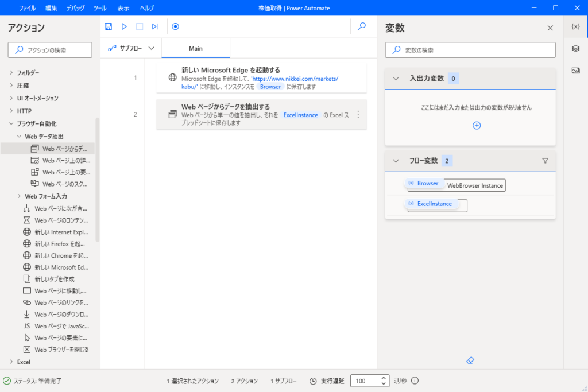This screenshot has width=588, height=392.
Task: Expand the フォルダー action group
Action: (x=11, y=73)
